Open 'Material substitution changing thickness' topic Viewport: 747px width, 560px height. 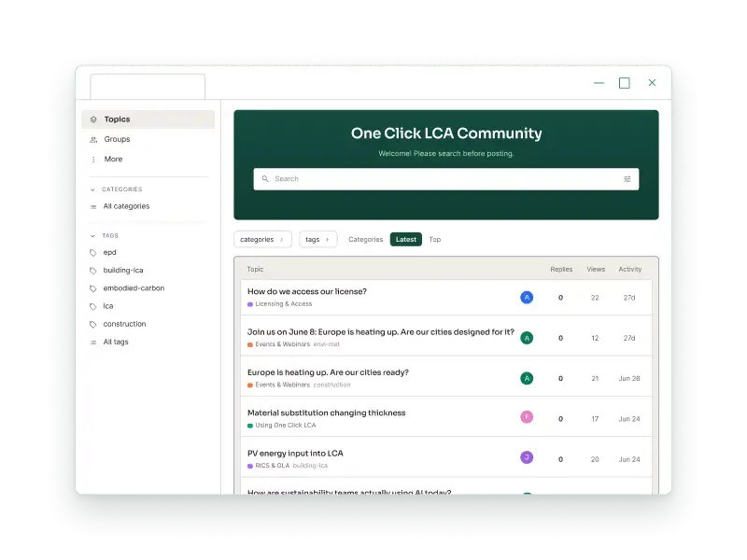pos(326,413)
